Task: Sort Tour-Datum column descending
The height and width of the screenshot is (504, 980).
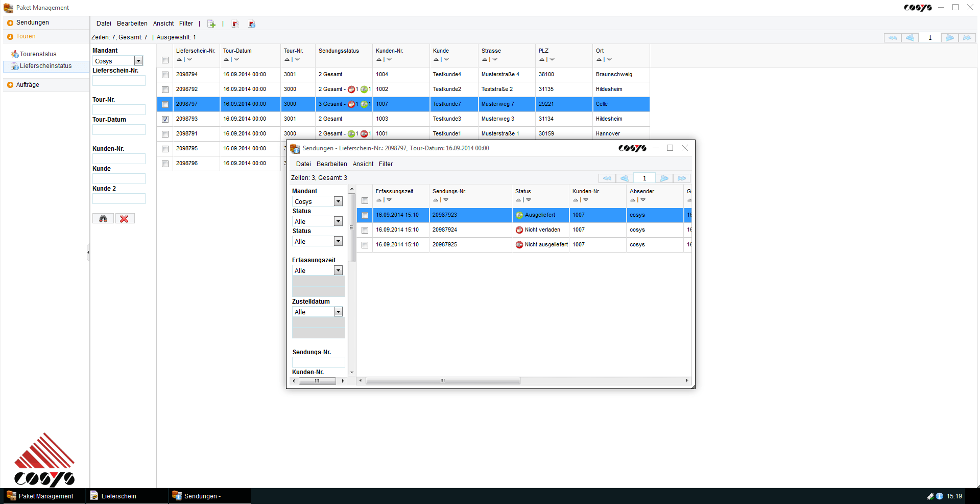Action: [236, 59]
